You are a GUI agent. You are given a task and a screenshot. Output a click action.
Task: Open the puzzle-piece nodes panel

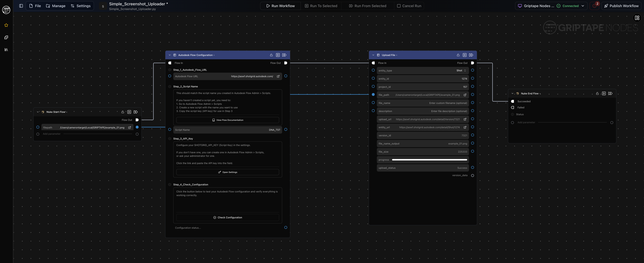[6, 37]
